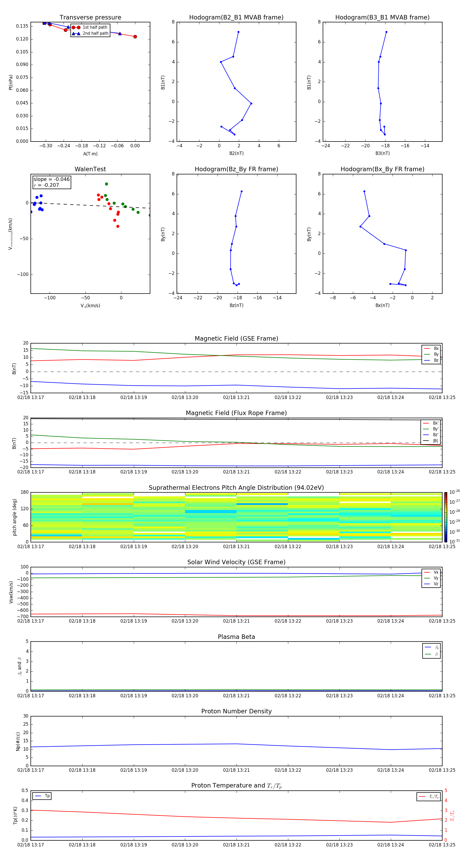Select the "A(T·m)" x-axis label

[90, 154]
